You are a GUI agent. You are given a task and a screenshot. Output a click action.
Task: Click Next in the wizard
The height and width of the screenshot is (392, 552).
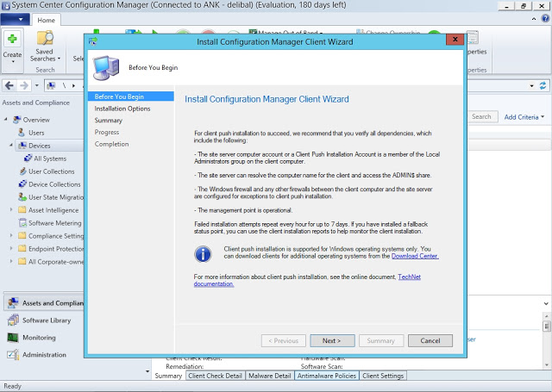332,340
